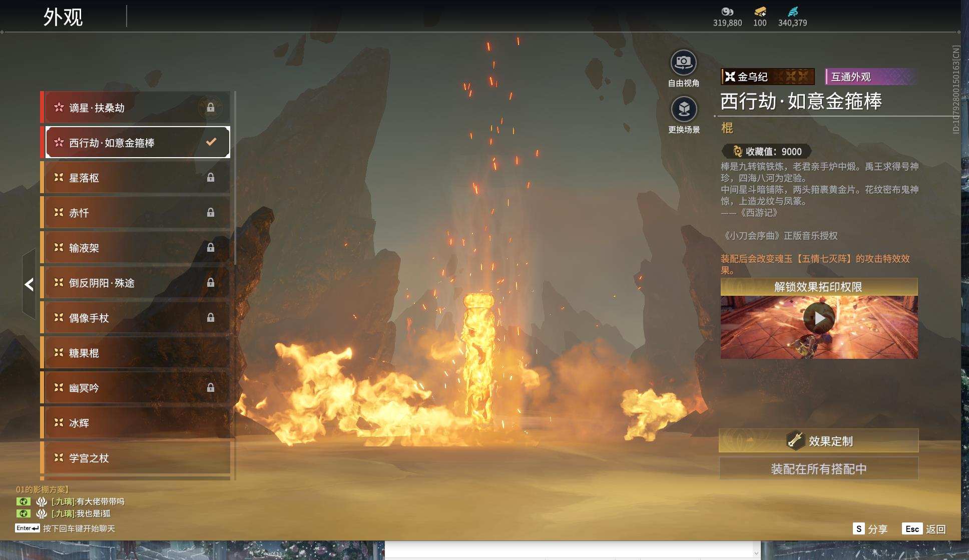Click the 棍 weapon type label
Screen dimensions: 969x560
[727, 128]
